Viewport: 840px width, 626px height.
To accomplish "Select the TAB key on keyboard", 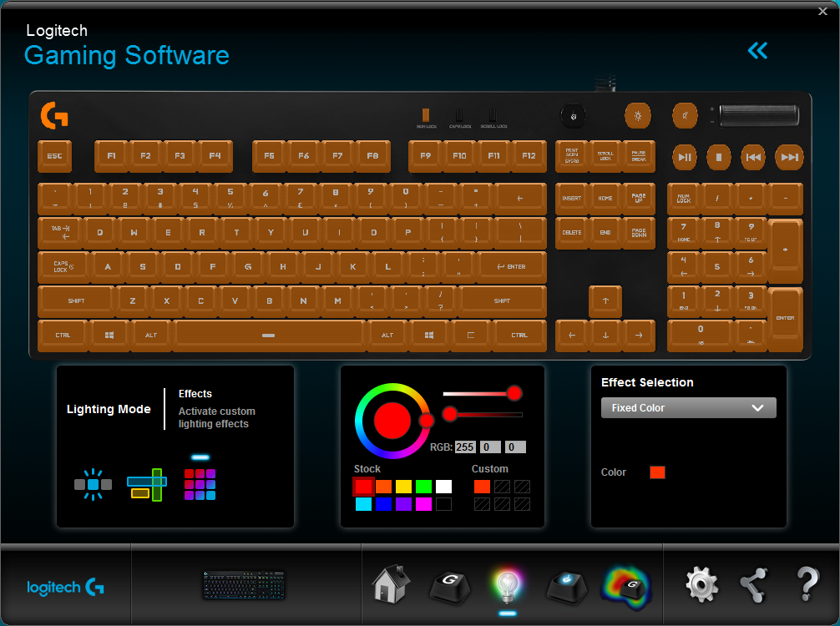I will click(x=60, y=232).
